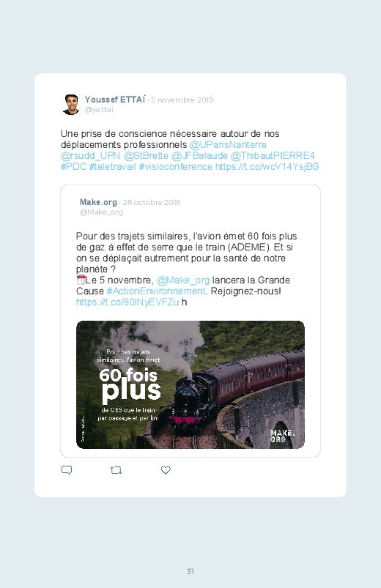Viewport: 381px width, 588px height.
Task: Open the steam train image thumbnail
Action: click(x=190, y=384)
